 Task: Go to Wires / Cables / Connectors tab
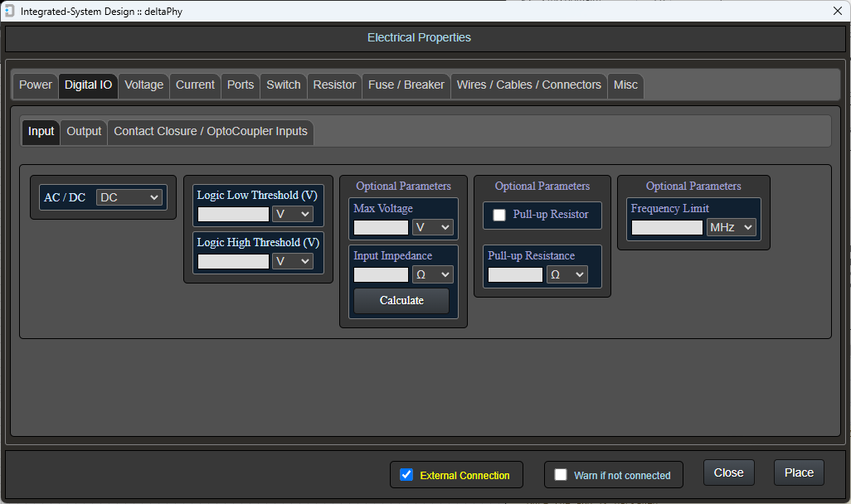click(528, 85)
